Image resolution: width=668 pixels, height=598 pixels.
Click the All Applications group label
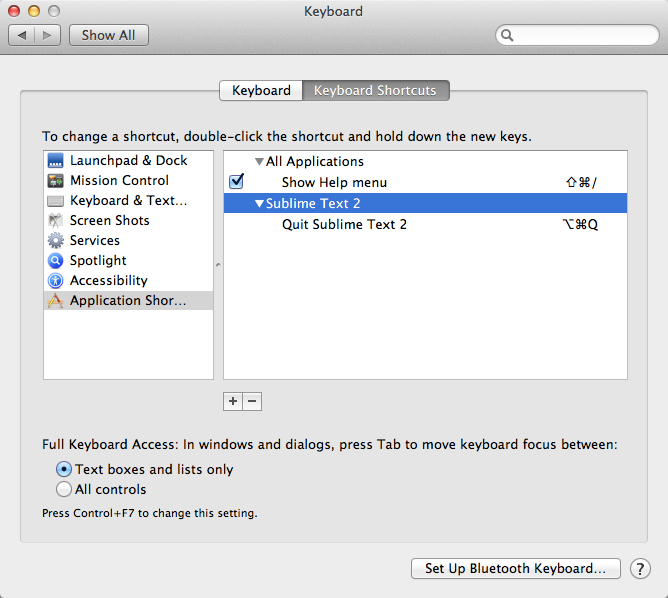(315, 162)
